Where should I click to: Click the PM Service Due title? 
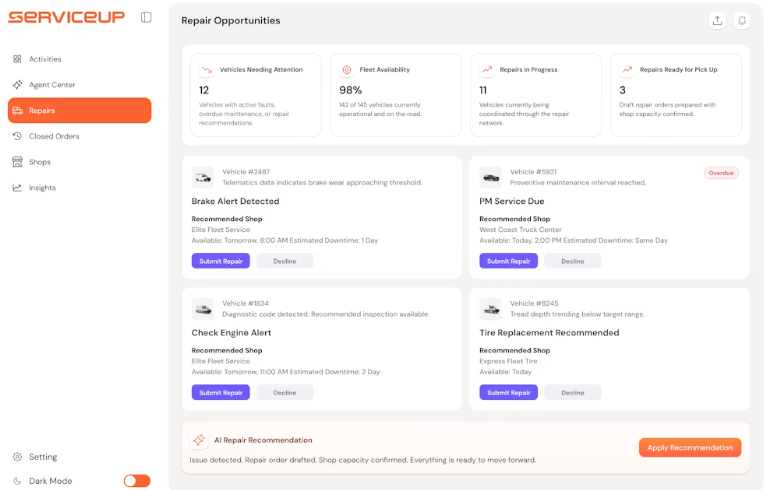[512, 201]
